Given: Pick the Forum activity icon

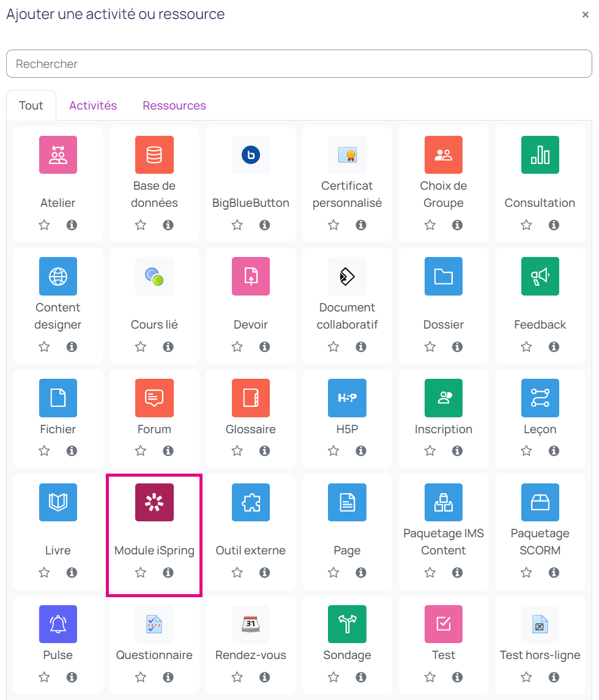Looking at the screenshot, I should click(154, 398).
